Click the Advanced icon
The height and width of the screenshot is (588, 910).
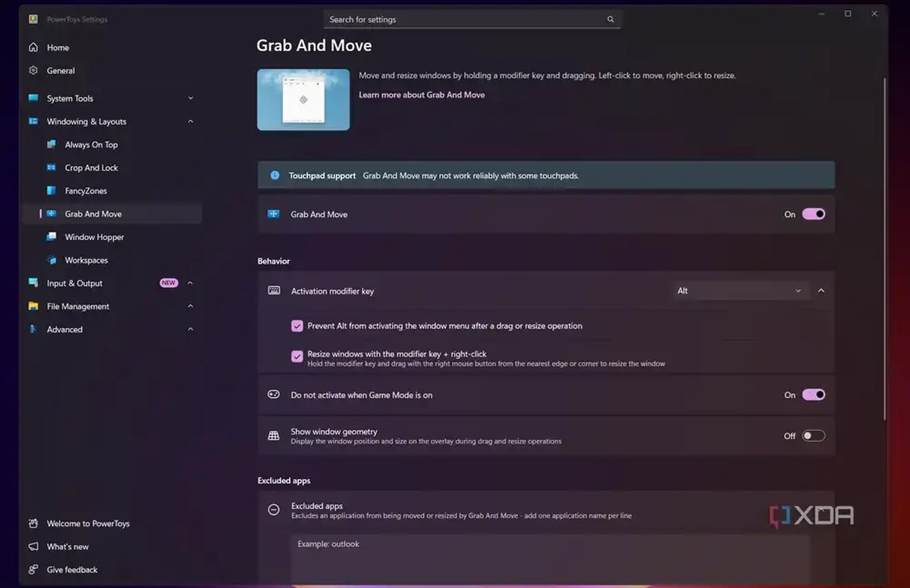click(33, 330)
